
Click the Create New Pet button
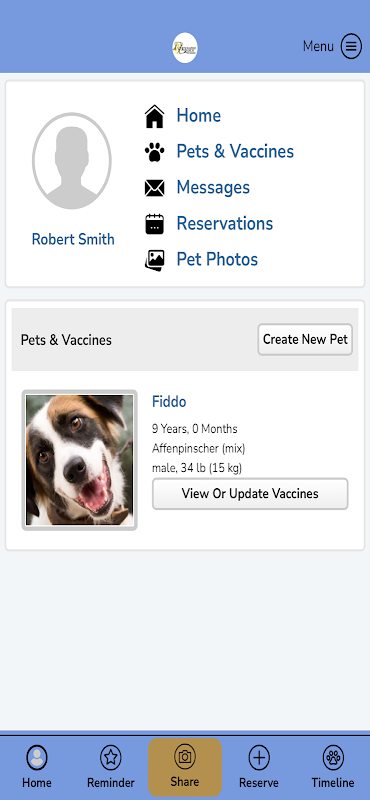[x=305, y=339]
